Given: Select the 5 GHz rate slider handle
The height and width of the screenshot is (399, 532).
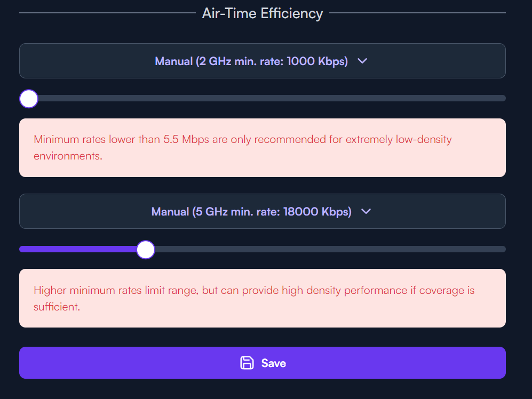Looking at the screenshot, I should [146, 250].
